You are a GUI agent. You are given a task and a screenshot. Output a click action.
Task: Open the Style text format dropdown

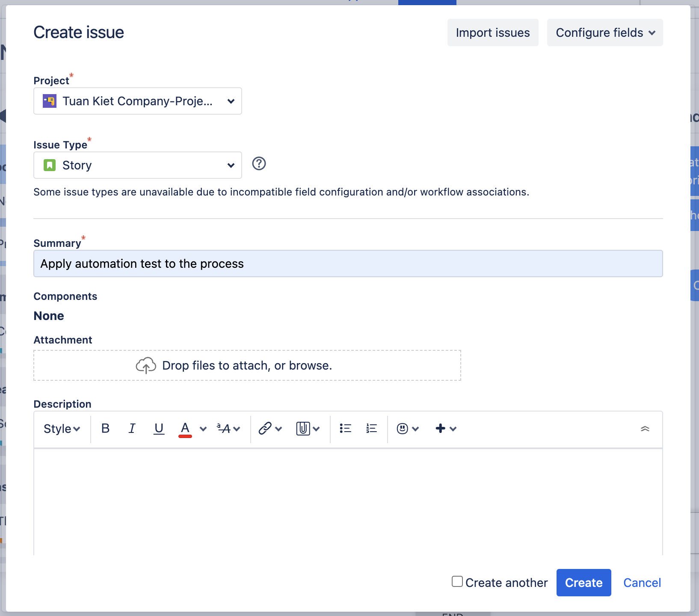click(x=62, y=428)
